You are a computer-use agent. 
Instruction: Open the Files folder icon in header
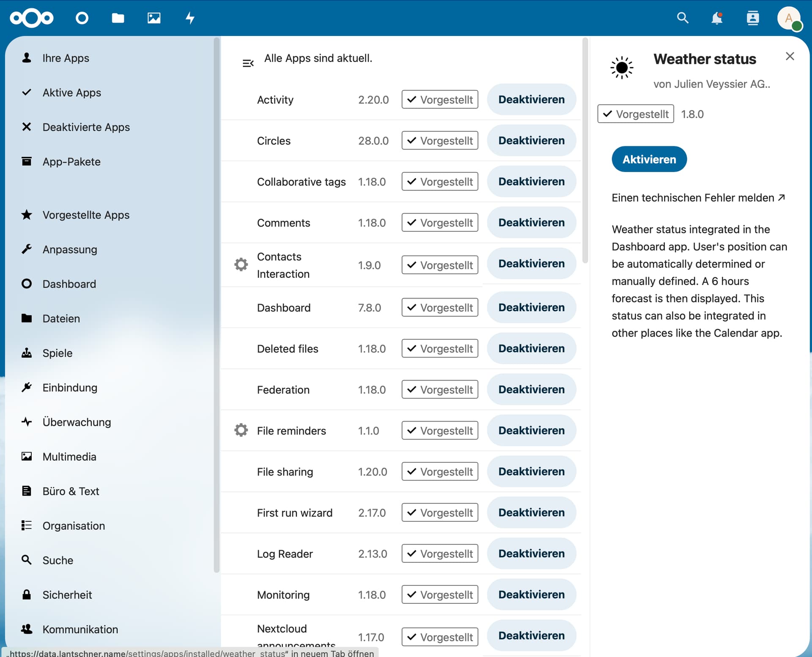pos(118,18)
